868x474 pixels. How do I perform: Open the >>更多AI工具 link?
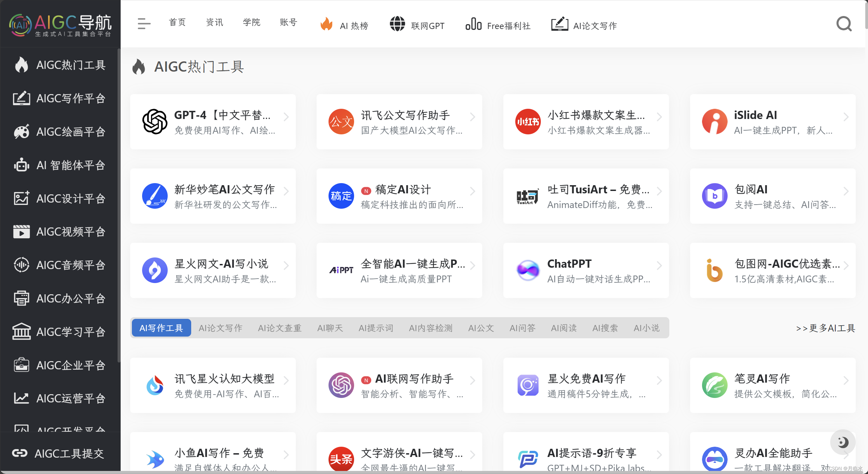tap(825, 328)
